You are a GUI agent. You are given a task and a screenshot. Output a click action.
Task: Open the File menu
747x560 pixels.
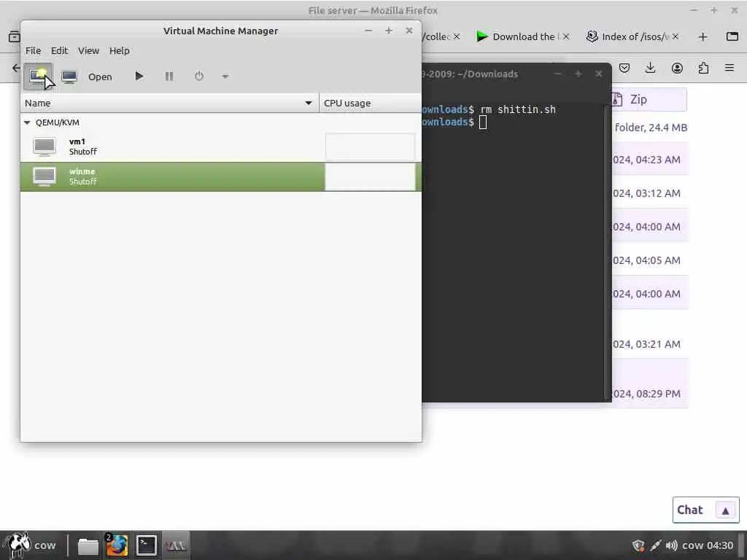pyautogui.click(x=33, y=50)
